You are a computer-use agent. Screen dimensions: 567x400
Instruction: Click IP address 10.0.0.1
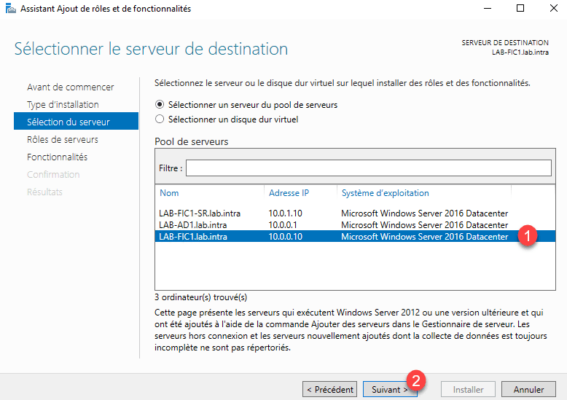click(x=282, y=225)
